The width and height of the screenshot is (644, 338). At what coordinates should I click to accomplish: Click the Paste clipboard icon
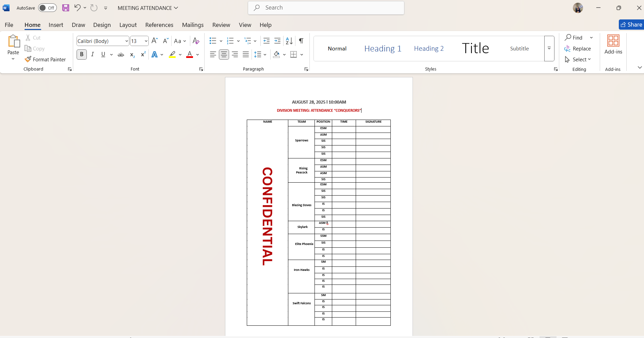(13, 41)
